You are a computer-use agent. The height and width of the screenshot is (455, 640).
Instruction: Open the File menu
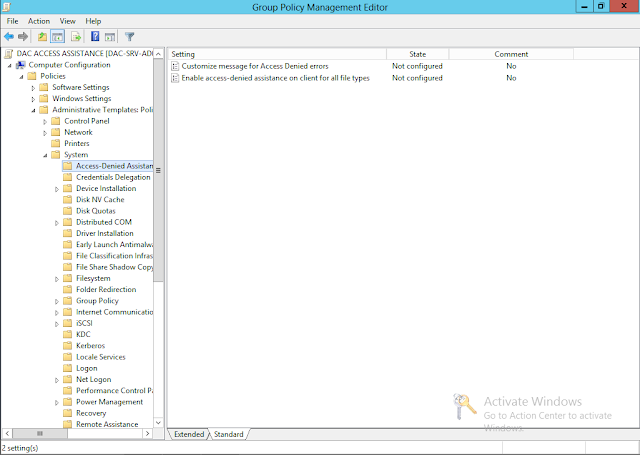tap(12, 21)
